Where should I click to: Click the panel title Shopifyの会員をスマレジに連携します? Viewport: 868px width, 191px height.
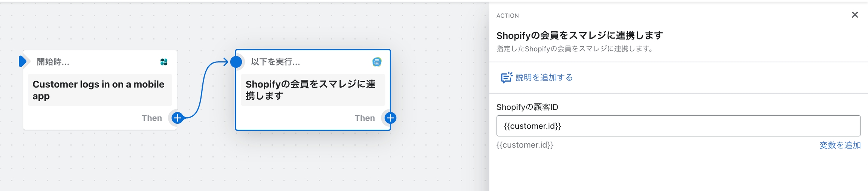(579, 35)
